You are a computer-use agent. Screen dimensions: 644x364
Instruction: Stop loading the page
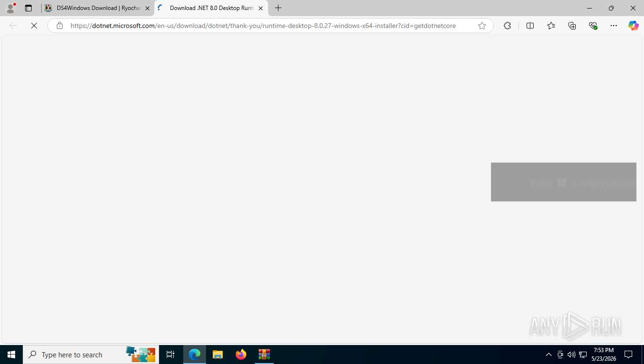click(34, 26)
